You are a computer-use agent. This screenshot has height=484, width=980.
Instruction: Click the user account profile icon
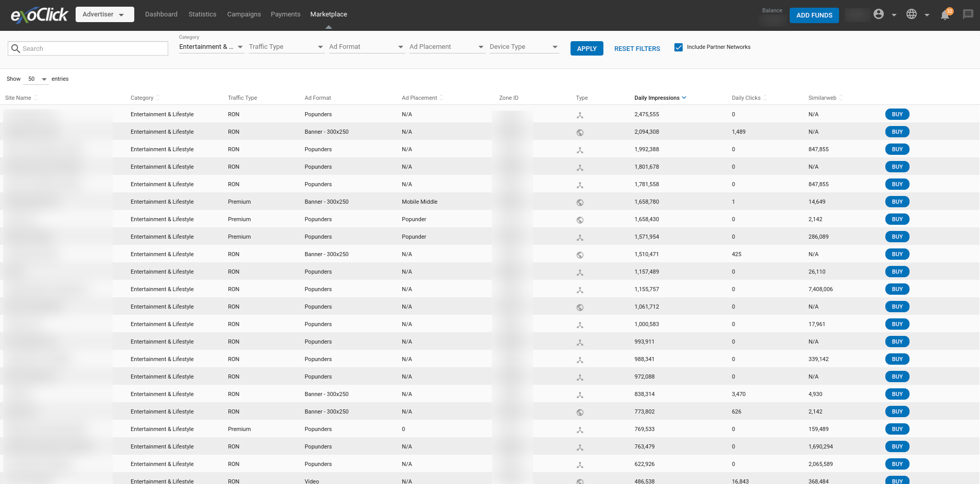click(x=879, y=14)
